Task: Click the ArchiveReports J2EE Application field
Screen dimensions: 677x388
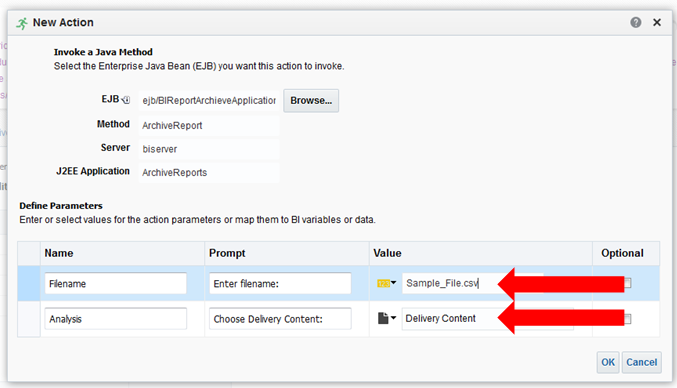Action: click(209, 173)
